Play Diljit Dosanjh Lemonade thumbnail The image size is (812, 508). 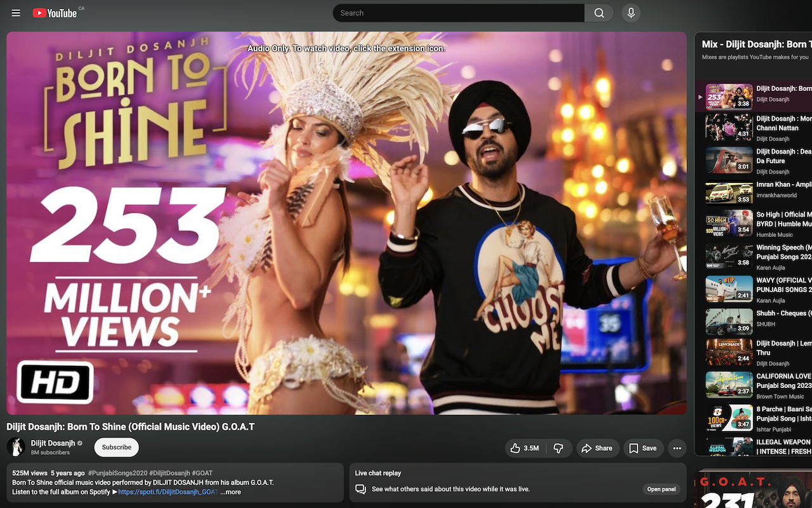click(729, 352)
